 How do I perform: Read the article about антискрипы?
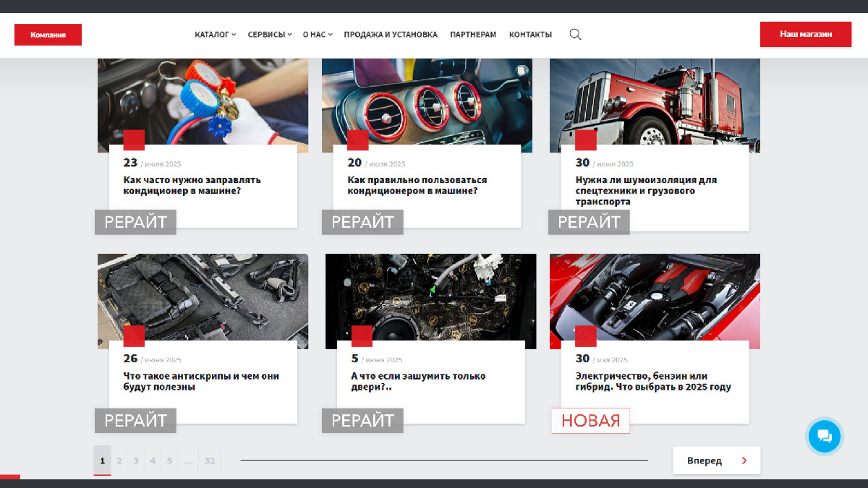tap(201, 381)
